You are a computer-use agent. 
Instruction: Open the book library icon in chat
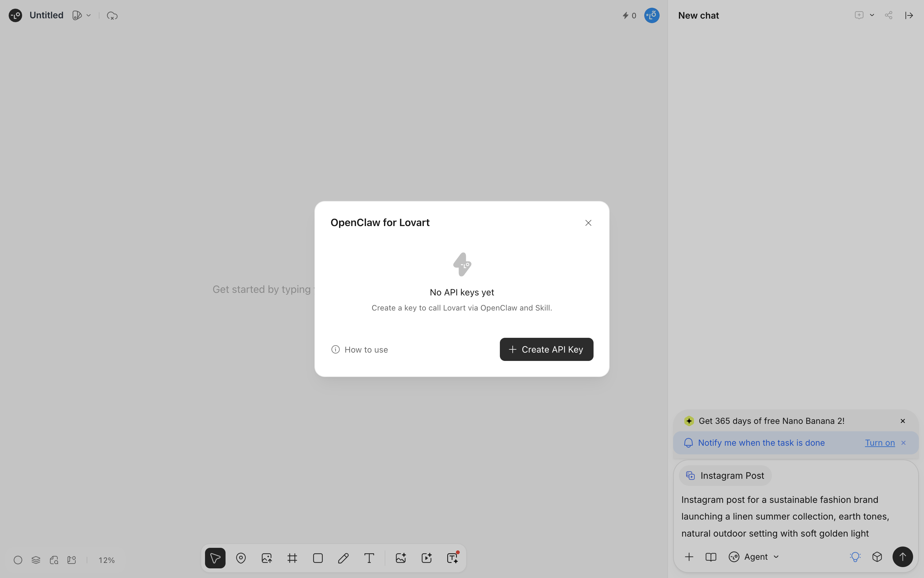pyautogui.click(x=711, y=557)
